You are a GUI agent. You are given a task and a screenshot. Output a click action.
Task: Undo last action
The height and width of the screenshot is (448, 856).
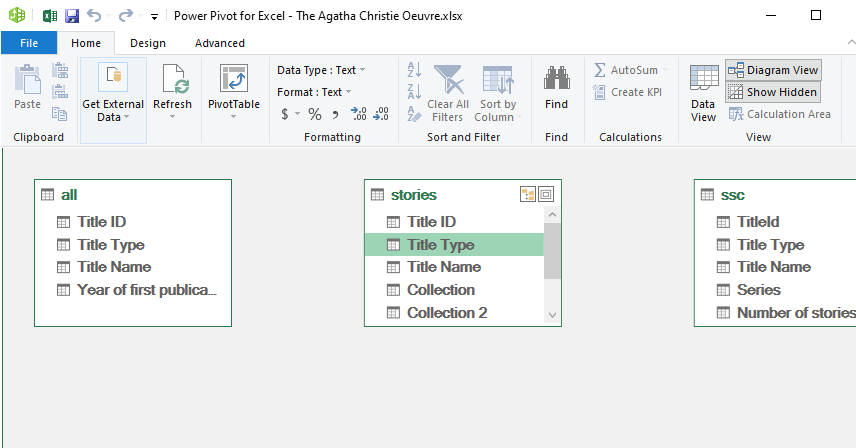click(94, 16)
